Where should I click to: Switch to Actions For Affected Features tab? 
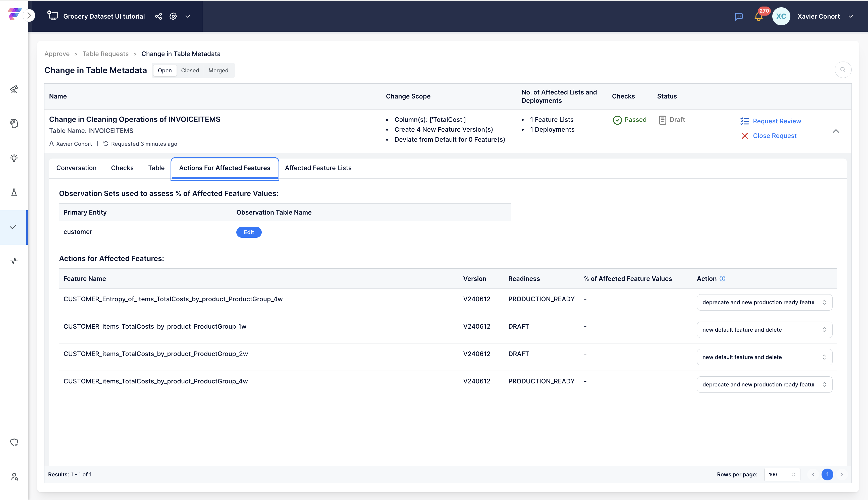point(225,168)
